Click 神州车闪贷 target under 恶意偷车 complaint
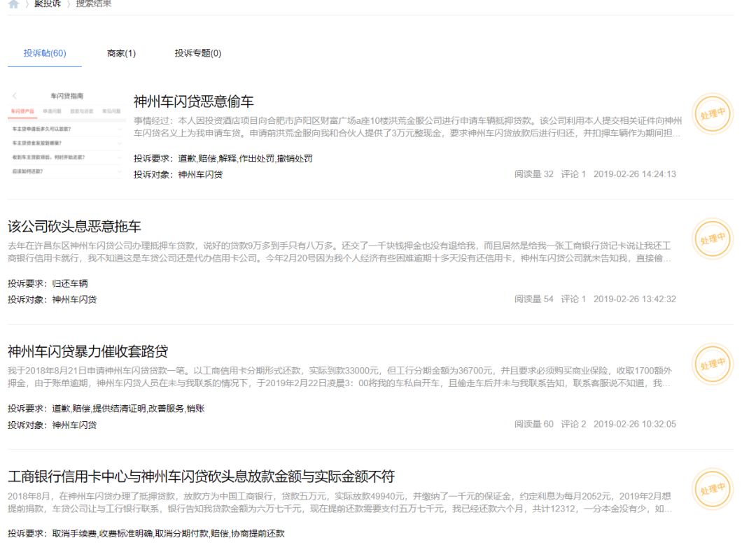The height and width of the screenshot is (545, 756). click(200, 174)
